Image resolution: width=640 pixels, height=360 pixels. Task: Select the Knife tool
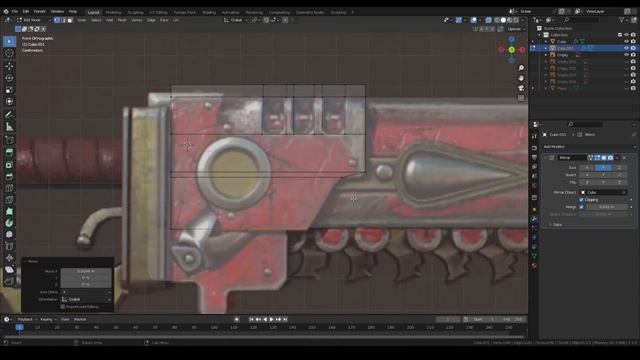(x=9, y=200)
